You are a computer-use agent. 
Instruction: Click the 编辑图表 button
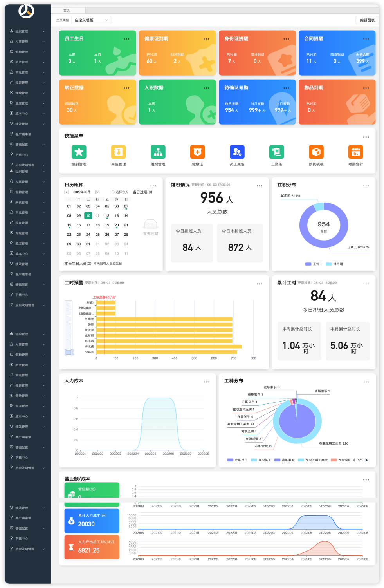click(367, 20)
